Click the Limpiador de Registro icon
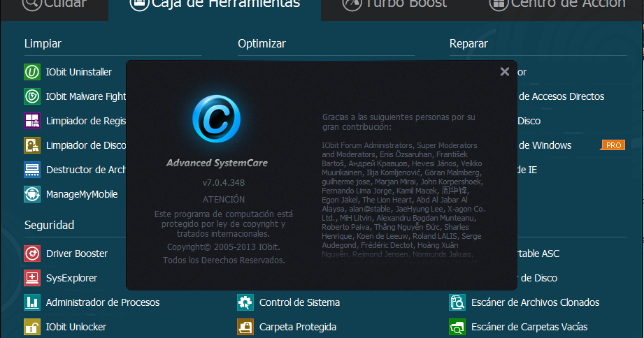The image size is (644, 338). click(x=32, y=121)
